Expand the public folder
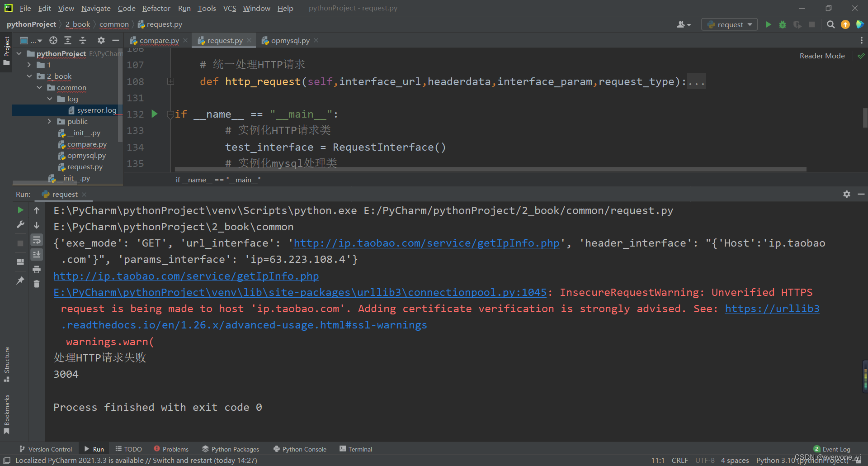The height and width of the screenshot is (466, 868). [50, 121]
